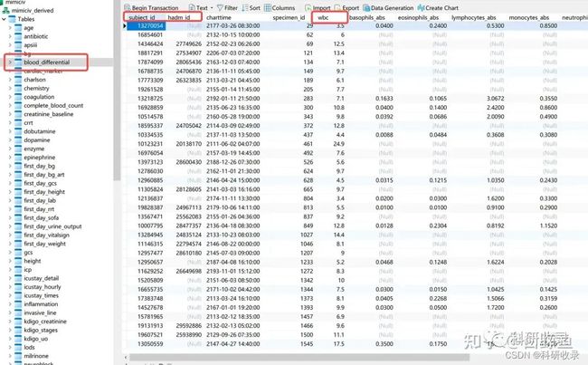Screen dimensions: 588x365
Task: Select the first_day_lab table
Action: (x=40, y=200)
